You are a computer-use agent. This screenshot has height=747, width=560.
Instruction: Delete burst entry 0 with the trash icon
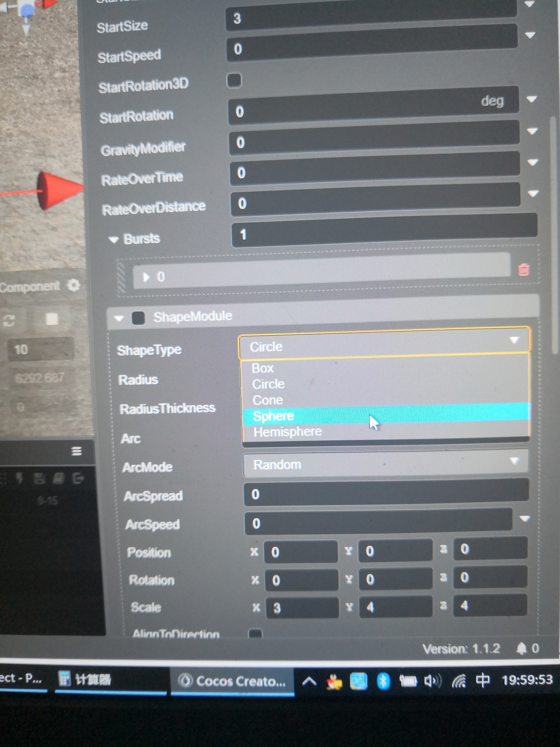523,270
